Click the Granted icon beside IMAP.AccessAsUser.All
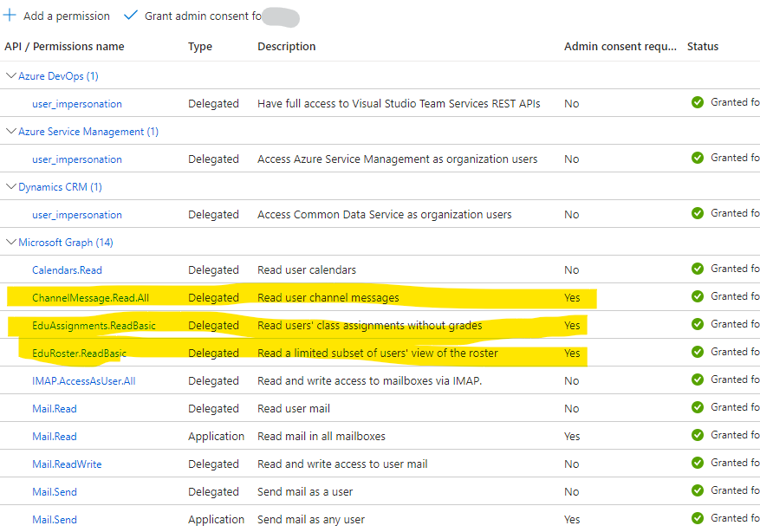The image size is (760, 532). click(698, 380)
